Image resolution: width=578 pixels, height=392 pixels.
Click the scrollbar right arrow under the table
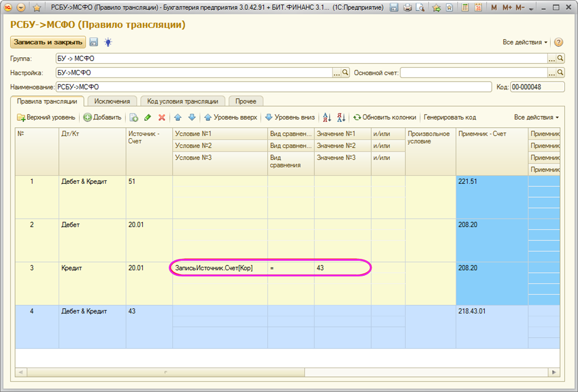(x=554, y=372)
